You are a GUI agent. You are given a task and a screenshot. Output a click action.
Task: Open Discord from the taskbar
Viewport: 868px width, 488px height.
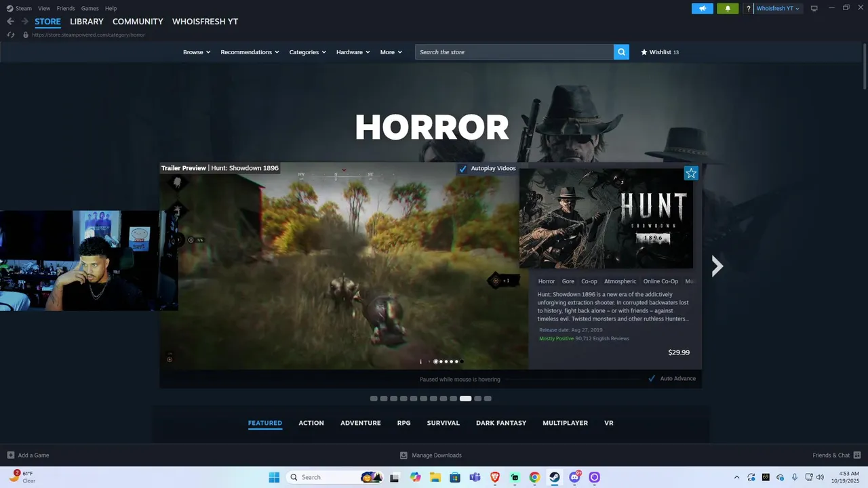tap(575, 477)
